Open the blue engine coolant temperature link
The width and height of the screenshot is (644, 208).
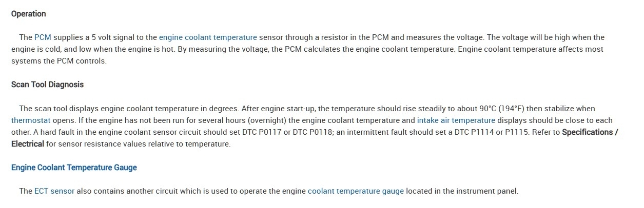click(x=208, y=37)
